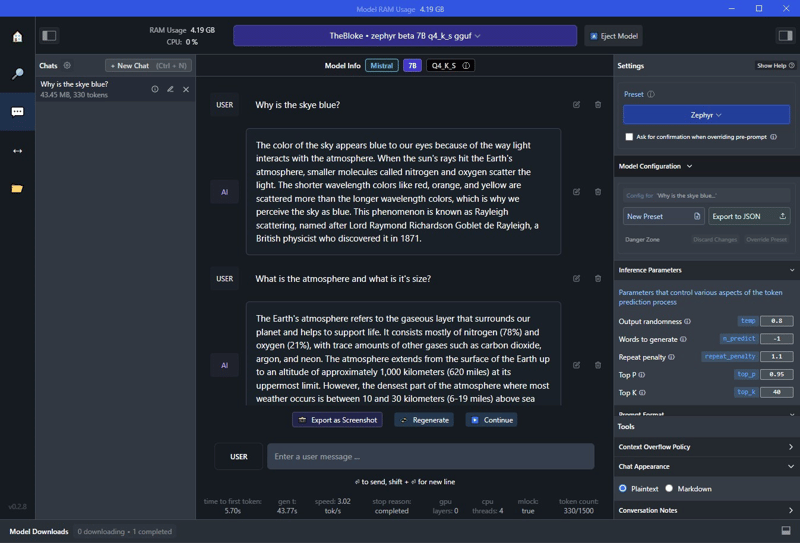Edit the first AI response message

[576, 192]
